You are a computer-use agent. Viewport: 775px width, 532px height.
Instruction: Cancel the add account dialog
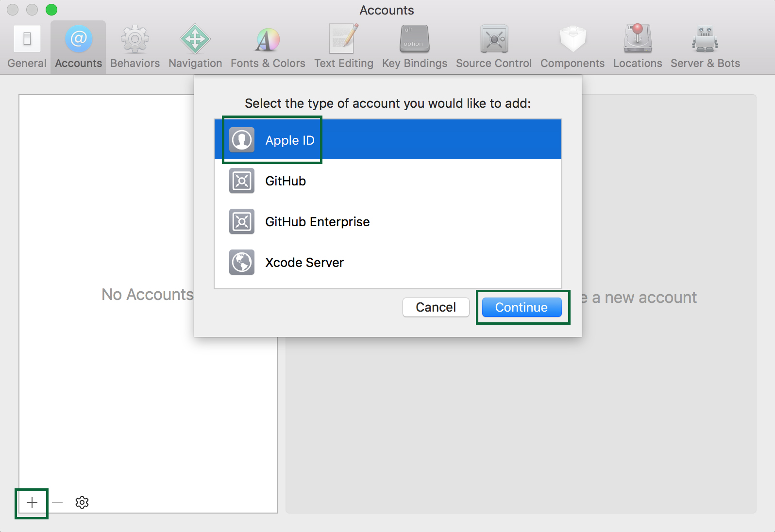436,307
